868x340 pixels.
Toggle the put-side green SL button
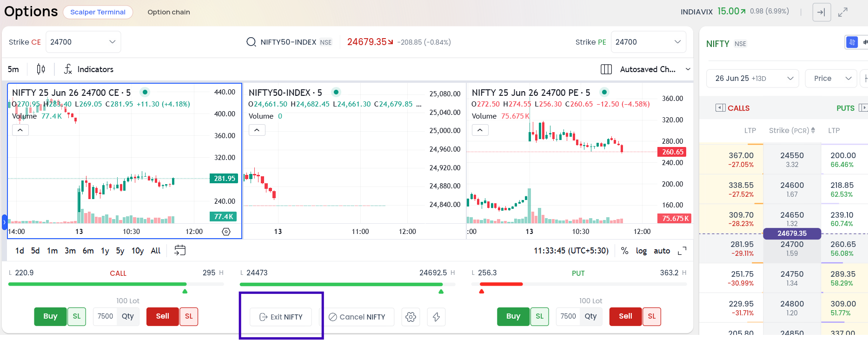(x=539, y=316)
